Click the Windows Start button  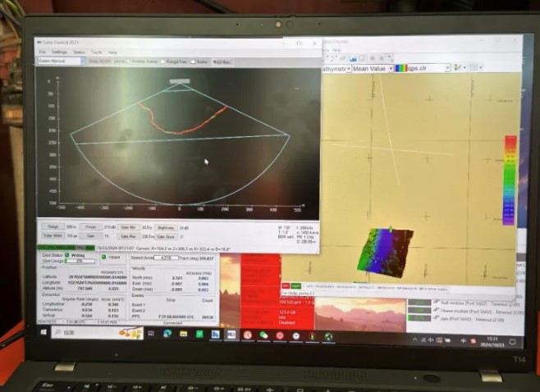point(42,334)
